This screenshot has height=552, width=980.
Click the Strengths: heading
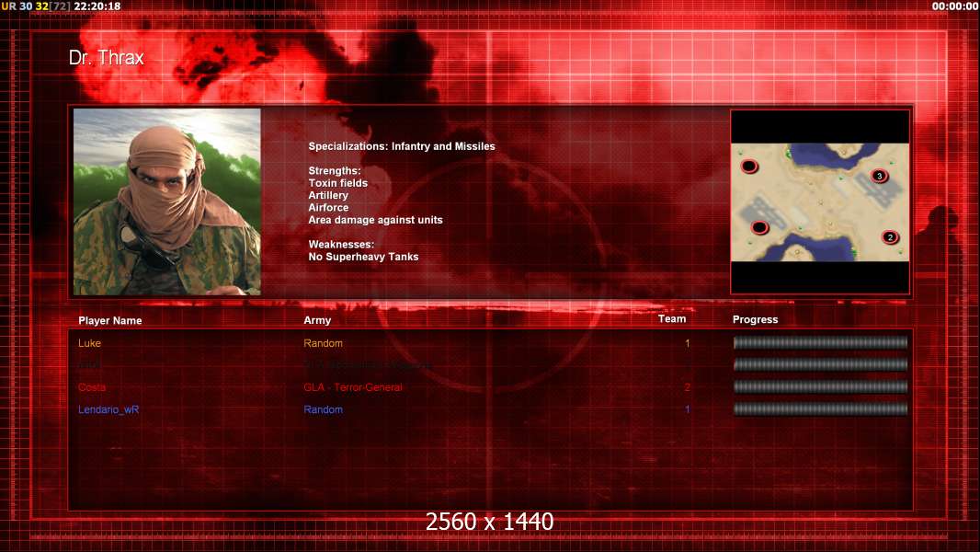[x=335, y=171]
